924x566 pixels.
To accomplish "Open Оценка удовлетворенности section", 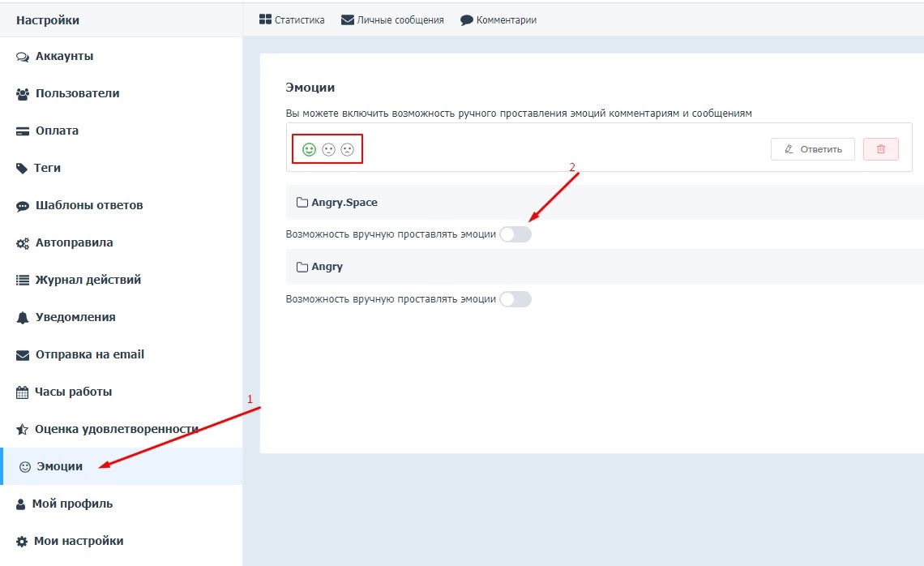I will [122, 429].
